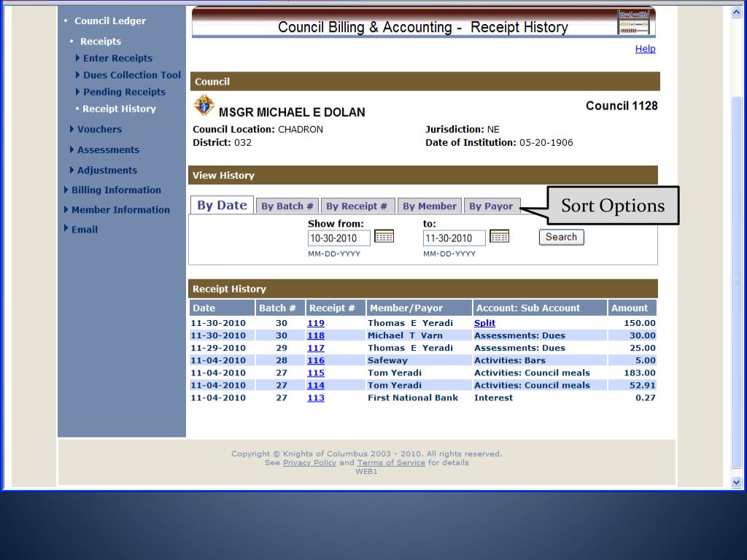Expand the Email section arrow
The height and width of the screenshot is (560, 747).
[x=66, y=228]
